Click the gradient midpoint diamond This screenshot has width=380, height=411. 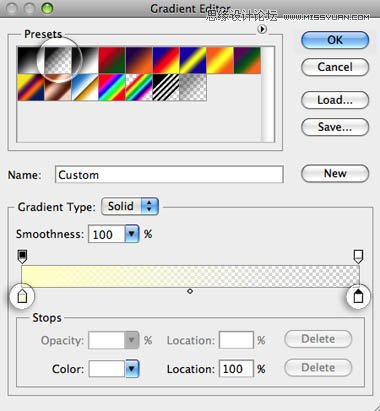coord(190,291)
